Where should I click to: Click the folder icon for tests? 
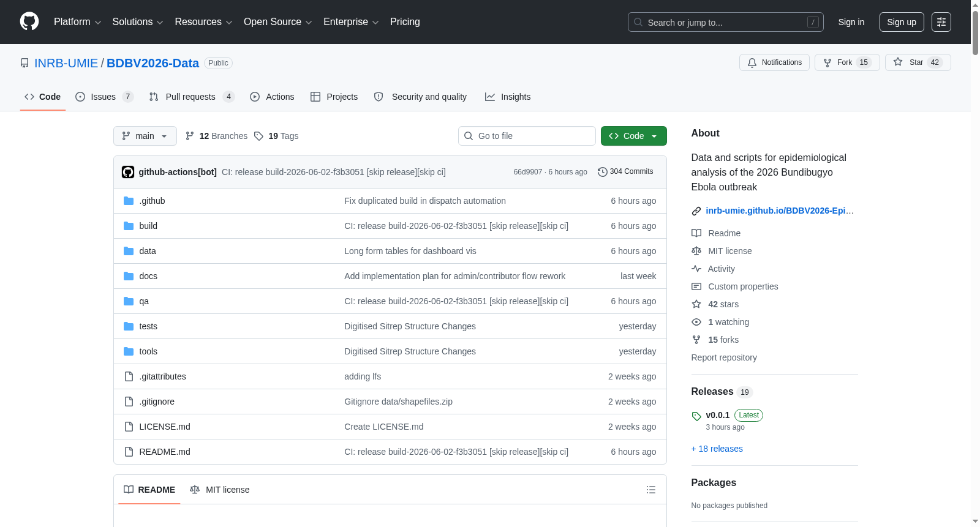tap(129, 326)
